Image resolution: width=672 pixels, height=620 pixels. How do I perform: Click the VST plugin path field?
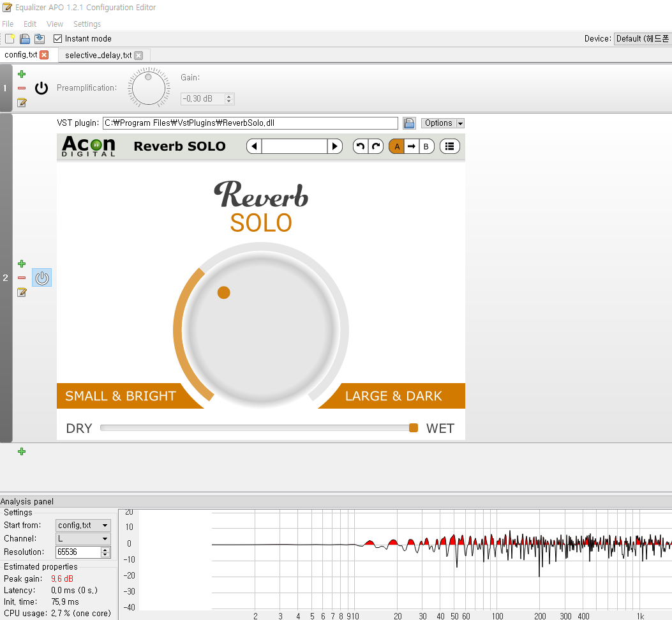click(250, 123)
